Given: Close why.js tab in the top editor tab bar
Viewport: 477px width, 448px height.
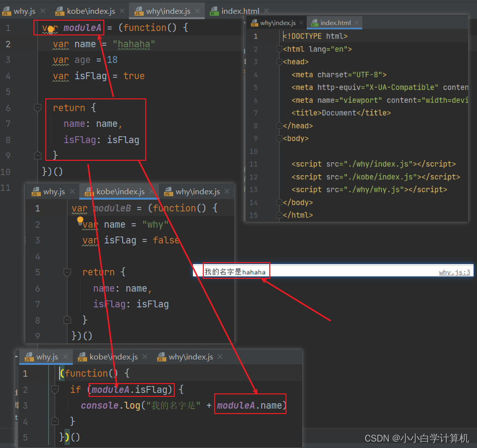Looking at the screenshot, I should (43, 11).
